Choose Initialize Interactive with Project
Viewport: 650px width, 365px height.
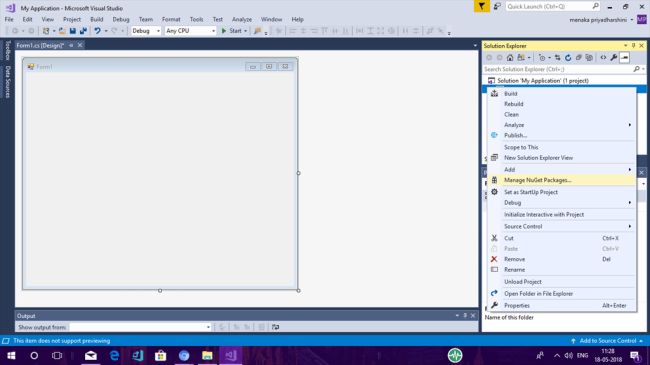tap(562, 214)
